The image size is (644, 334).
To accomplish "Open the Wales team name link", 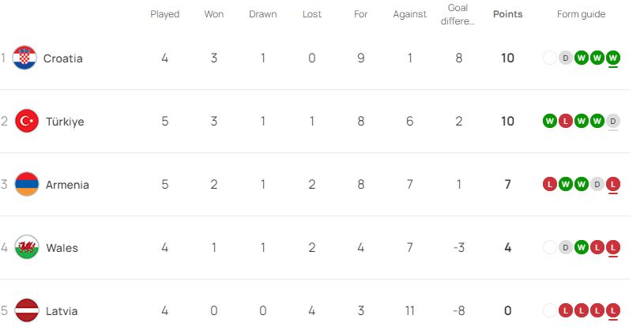I will [x=62, y=248].
